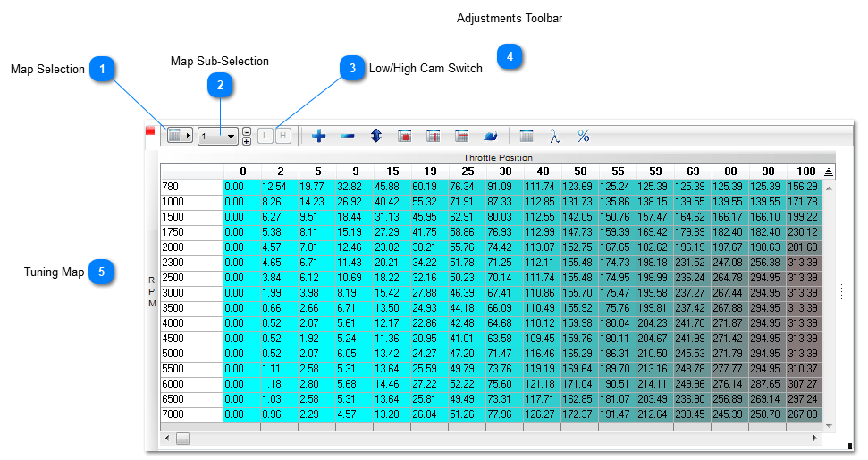The image size is (868, 460).
Task: Select the Throttle Position column header 25
Action: [x=468, y=171]
